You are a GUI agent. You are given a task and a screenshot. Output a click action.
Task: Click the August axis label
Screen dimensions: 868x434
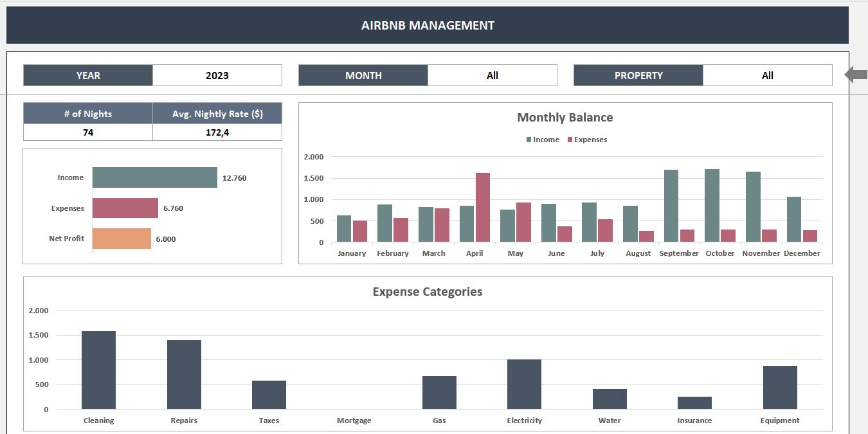638,253
